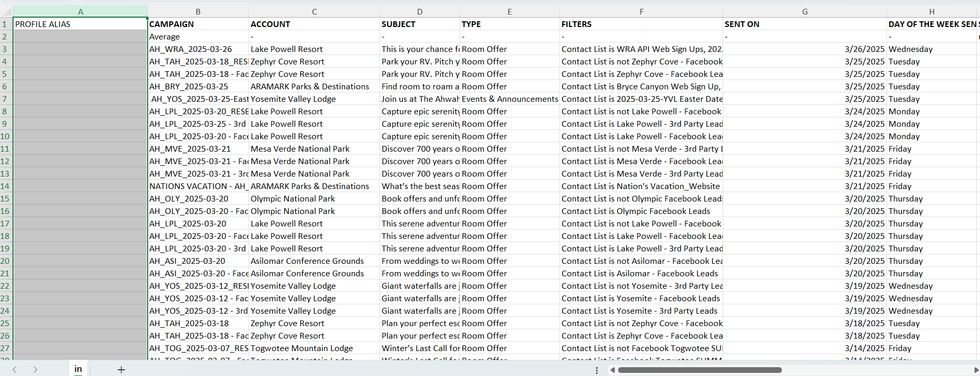Viewport: 980px width, 376px height.
Task: Click 'Find room to roam' subject cell
Action: [420, 86]
